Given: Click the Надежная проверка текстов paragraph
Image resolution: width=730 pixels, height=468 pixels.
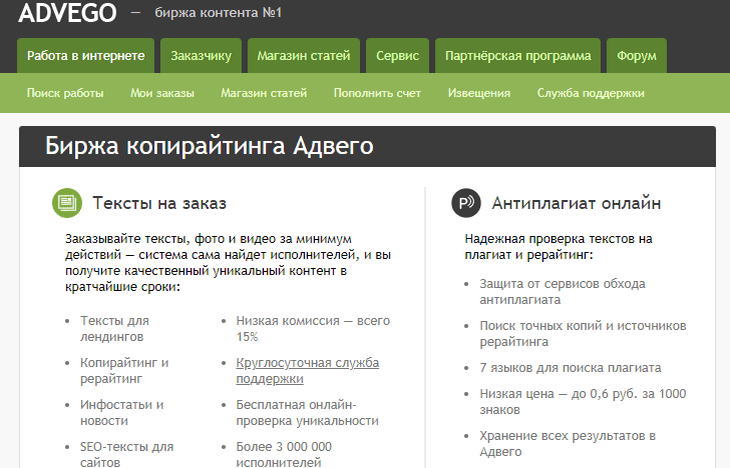Looking at the screenshot, I should (558, 247).
